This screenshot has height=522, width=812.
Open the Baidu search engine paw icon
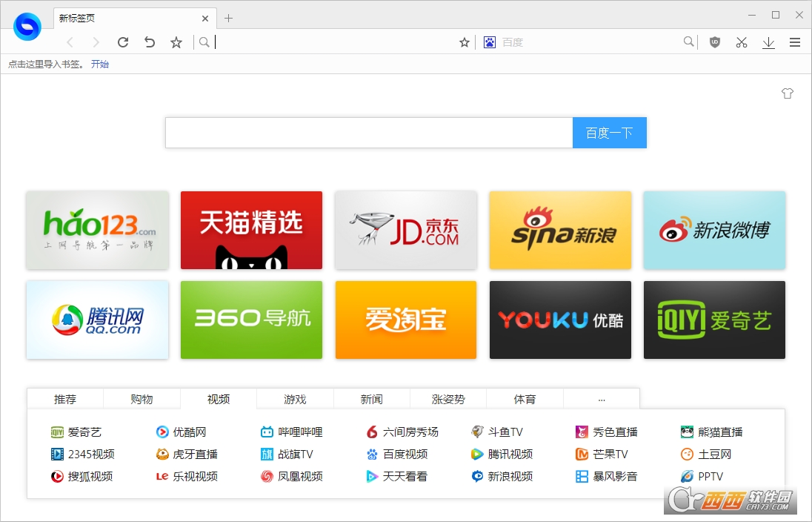coord(490,42)
